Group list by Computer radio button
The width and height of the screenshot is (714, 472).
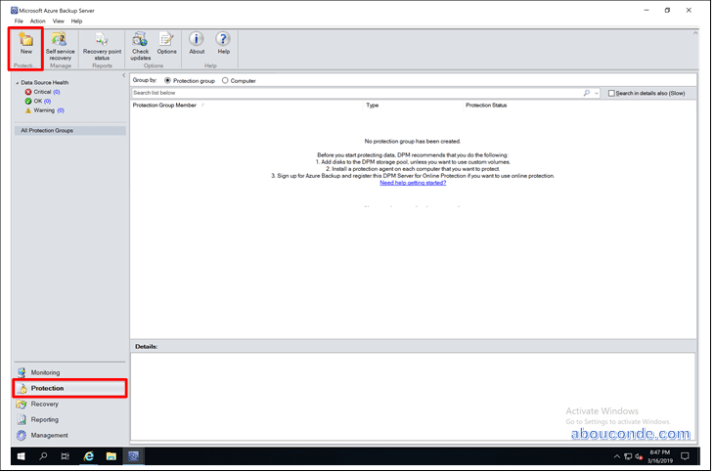pyautogui.click(x=225, y=80)
